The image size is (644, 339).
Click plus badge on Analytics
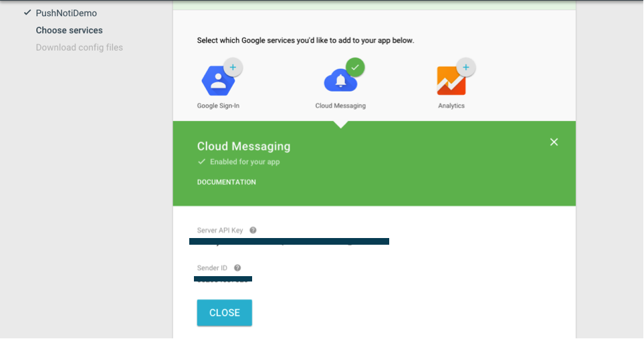(x=465, y=68)
